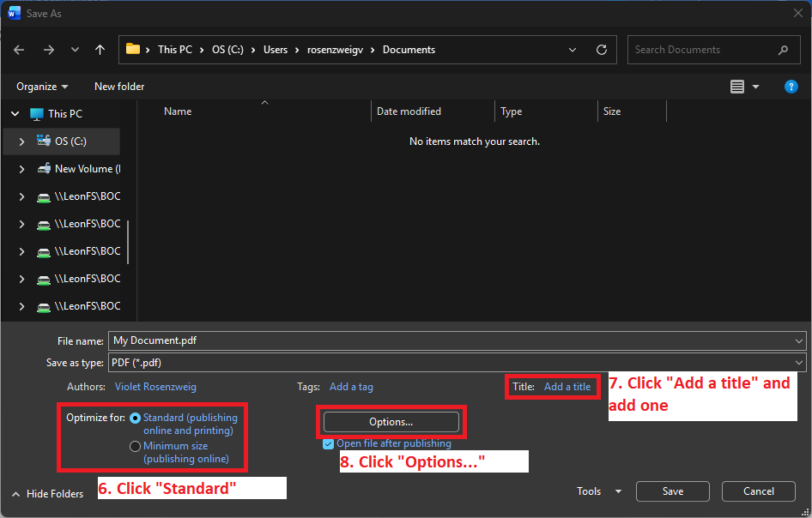Open Help with the question mark icon

[791, 87]
